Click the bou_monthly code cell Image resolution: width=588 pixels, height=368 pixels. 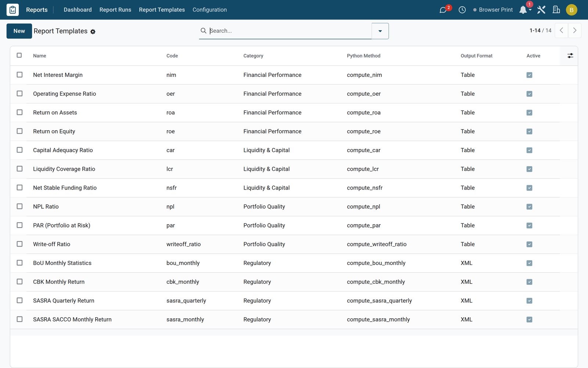(x=183, y=263)
